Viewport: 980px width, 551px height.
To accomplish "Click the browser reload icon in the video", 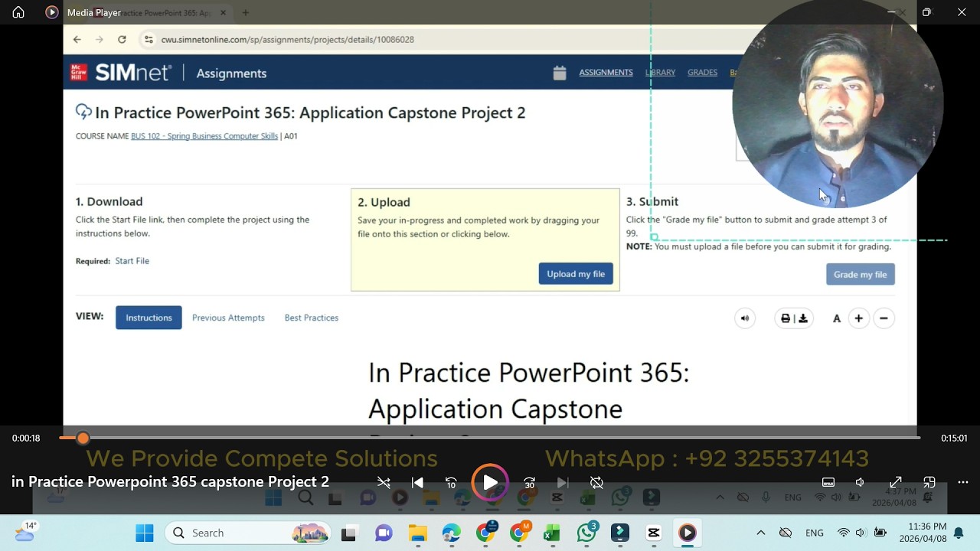I will 122,39.
